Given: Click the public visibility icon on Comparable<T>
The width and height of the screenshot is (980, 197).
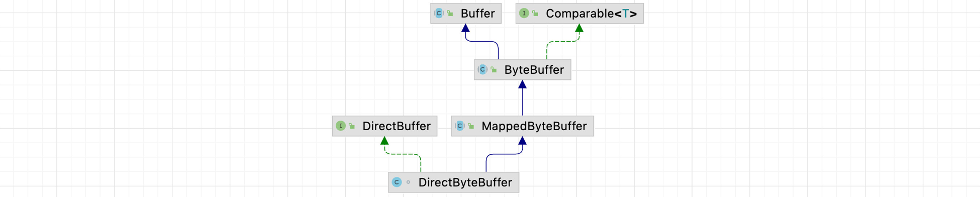Looking at the screenshot, I should (536, 14).
